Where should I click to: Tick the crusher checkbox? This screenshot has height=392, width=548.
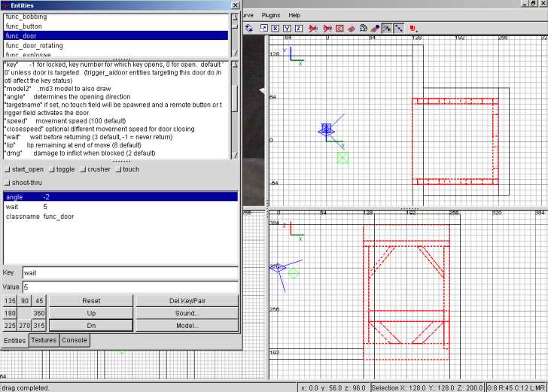point(83,169)
